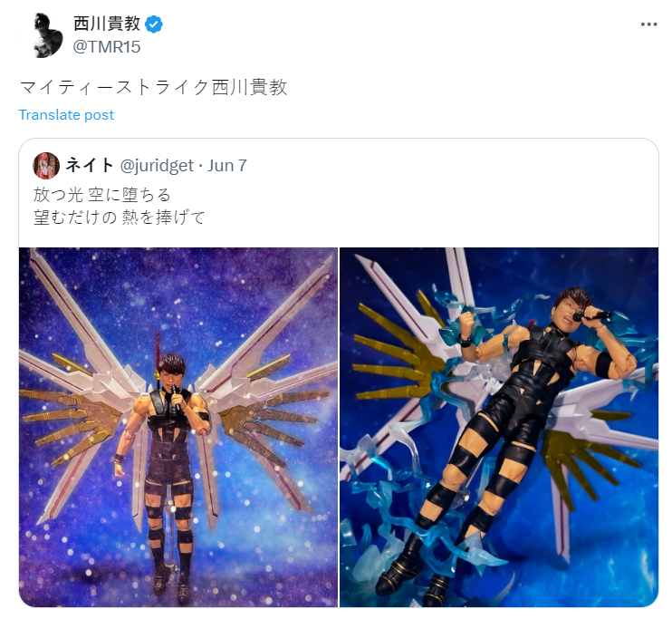Screen dimensions: 672x619
Task: View the left photo of standing winged figure
Action: click(178, 427)
